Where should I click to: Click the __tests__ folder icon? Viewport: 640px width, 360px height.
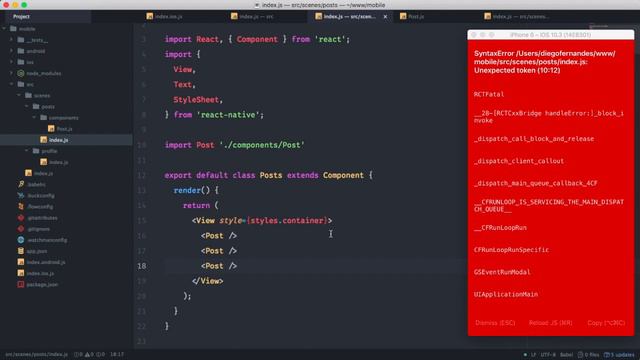[x=21, y=40]
